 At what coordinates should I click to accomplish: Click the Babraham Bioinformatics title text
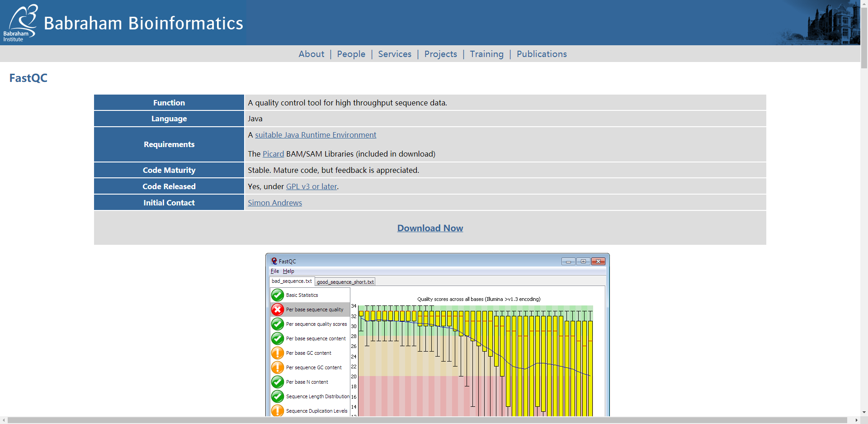tap(143, 23)
